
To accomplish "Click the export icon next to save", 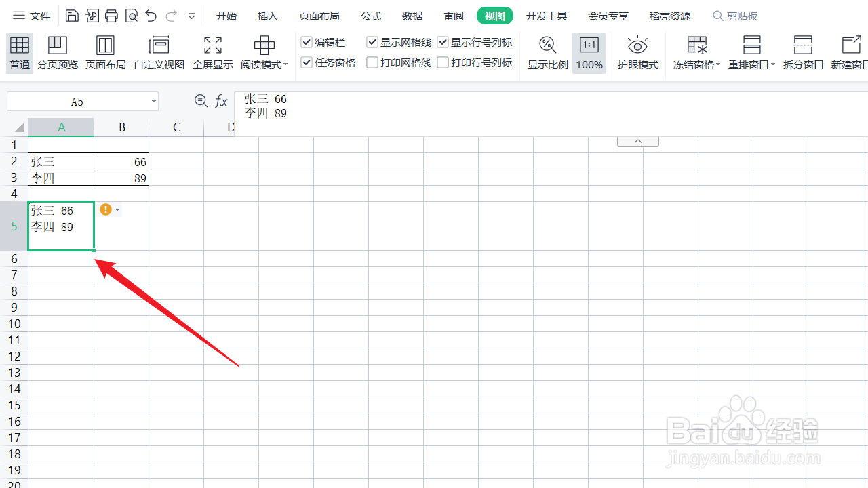I will (x=92, y=16).
